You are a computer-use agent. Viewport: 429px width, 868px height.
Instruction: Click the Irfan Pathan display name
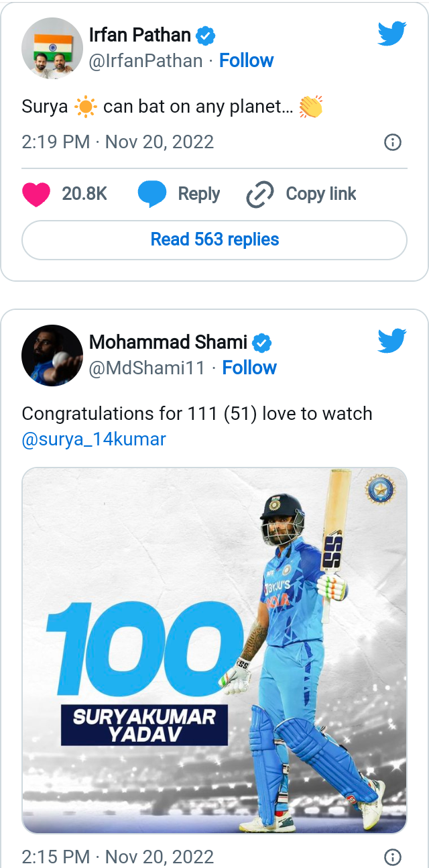point(140,35)
